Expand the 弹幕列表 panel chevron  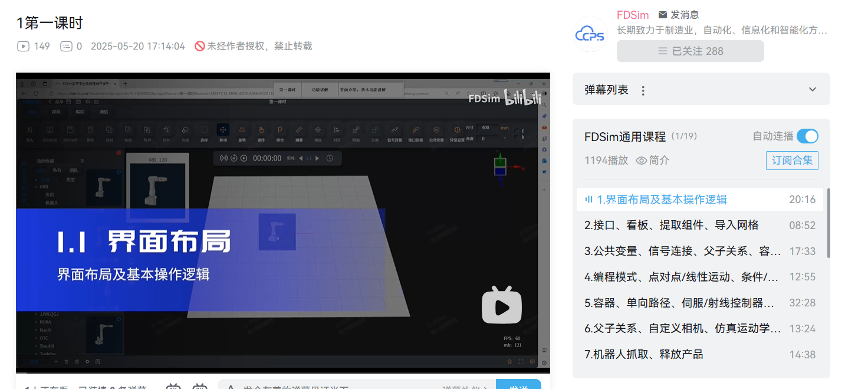pyautogui.click(x=813, y=90)
